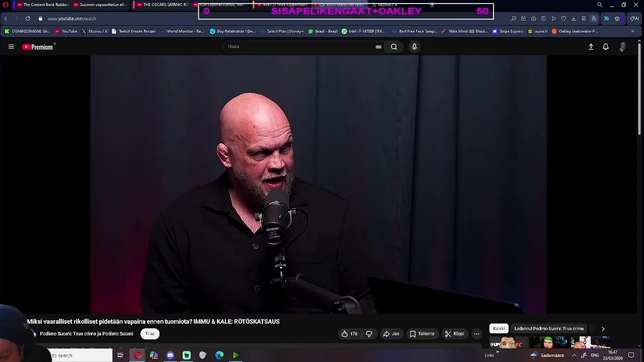Show next filter chips with arrow

tap(603, 329)
